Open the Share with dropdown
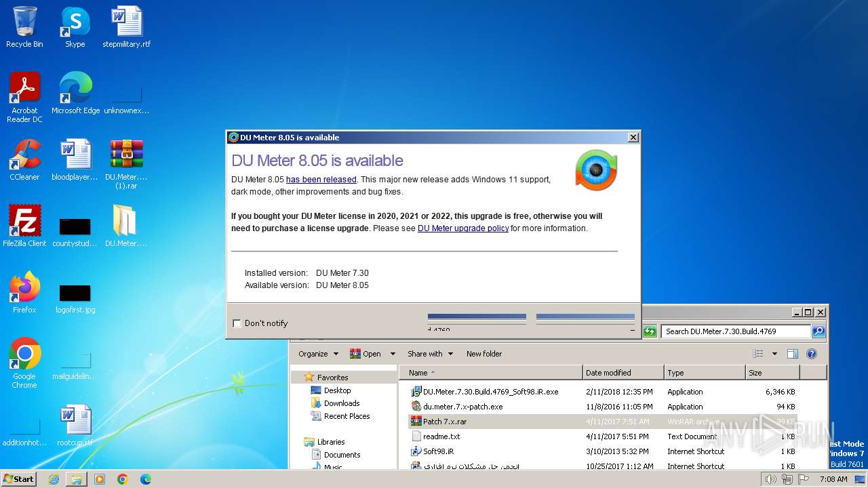Viewport: 868px width, 488px height. coord(430,354)
